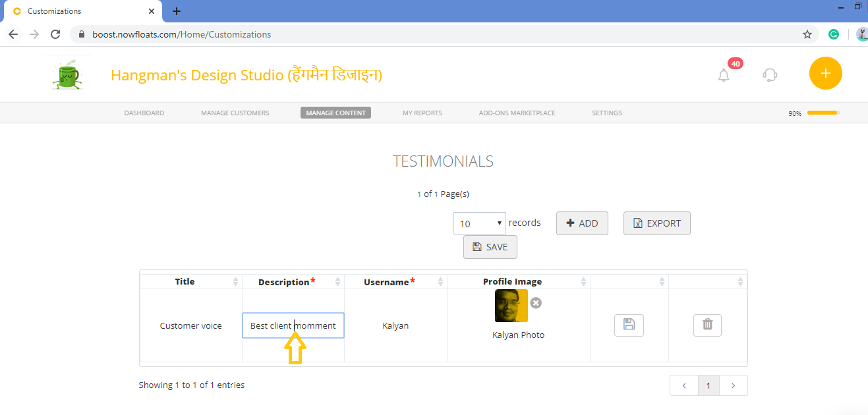Open Add-Ons Marketplace menu

coord(517,113)
